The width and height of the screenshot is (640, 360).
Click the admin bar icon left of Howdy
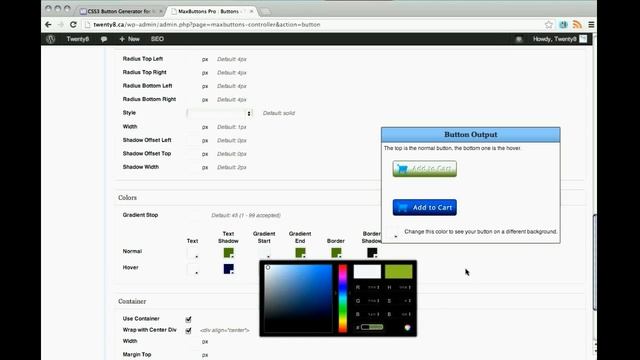(518, 39)
